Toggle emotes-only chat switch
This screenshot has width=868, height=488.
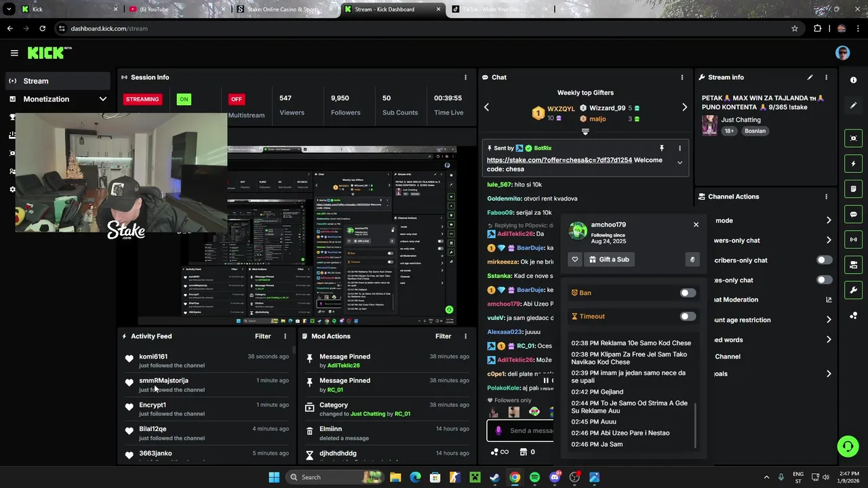824,280
